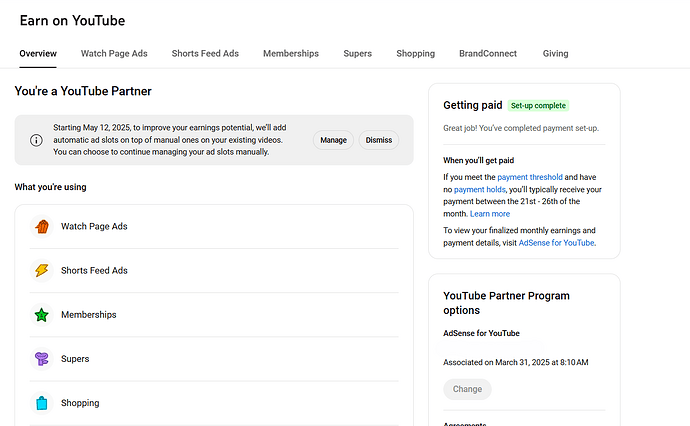Open the Watch Page Ads tab

[114, 54]
